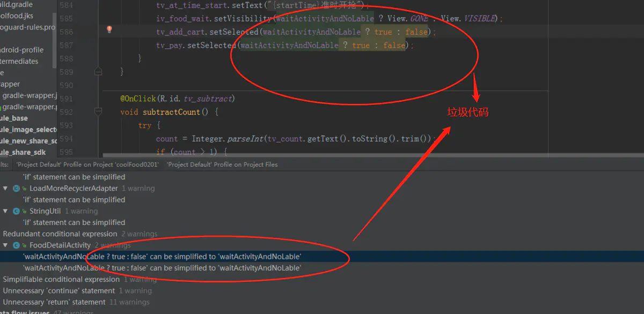This screenshot has height=314, width=644.
Task: Click View.GONE in the setVisibility line
Action: tap(408, 19)
